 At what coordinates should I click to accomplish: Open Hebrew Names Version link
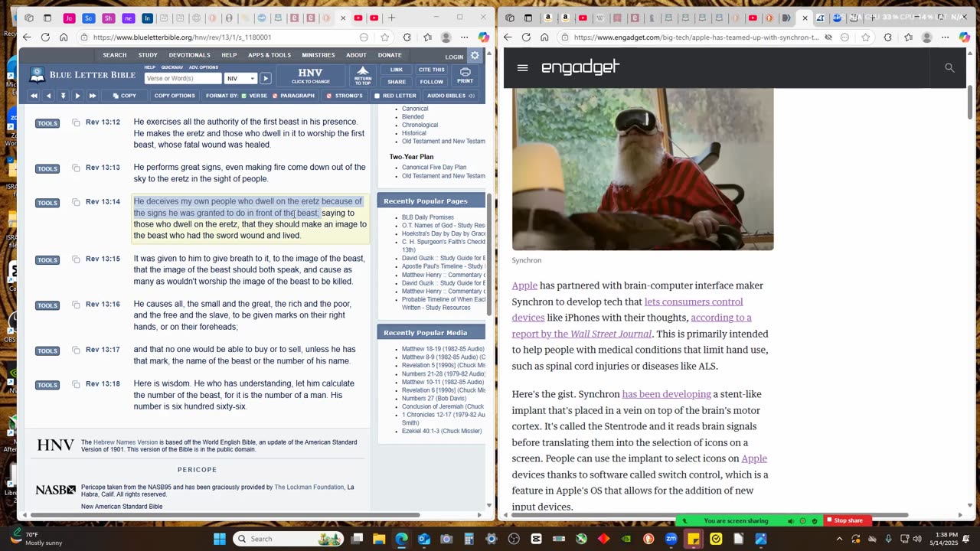click(x=126, y=442)
